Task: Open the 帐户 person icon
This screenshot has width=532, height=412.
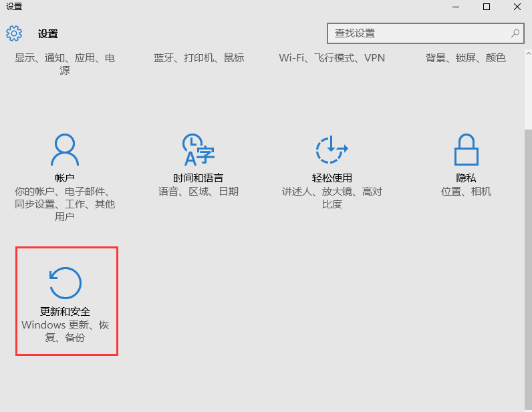Action: 65,150
